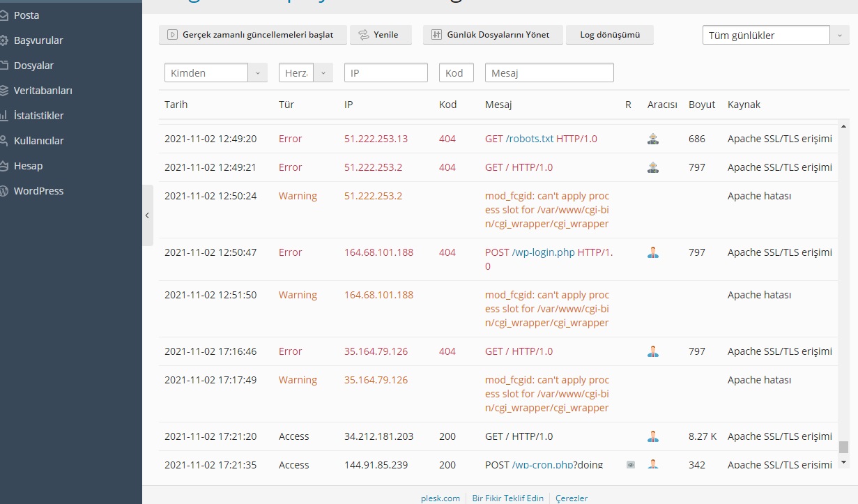Click the /wp-login.php link
This screenshot has width=858, height=504.
point(544,252)
